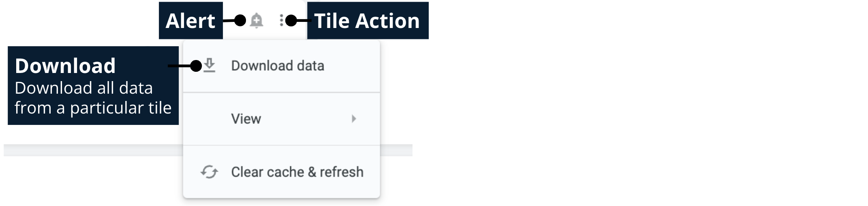Click the Tile Action callout label
Screen dimensions: 868x206
pos(367,21)
